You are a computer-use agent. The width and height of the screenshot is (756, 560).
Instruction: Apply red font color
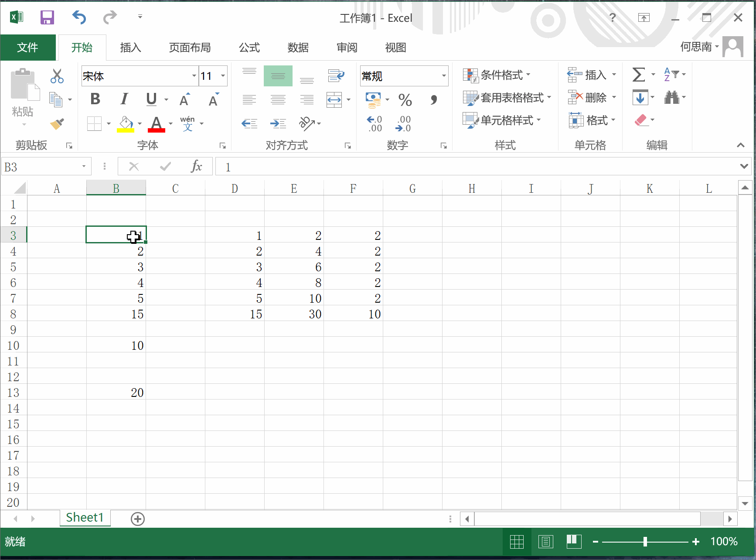157,124
